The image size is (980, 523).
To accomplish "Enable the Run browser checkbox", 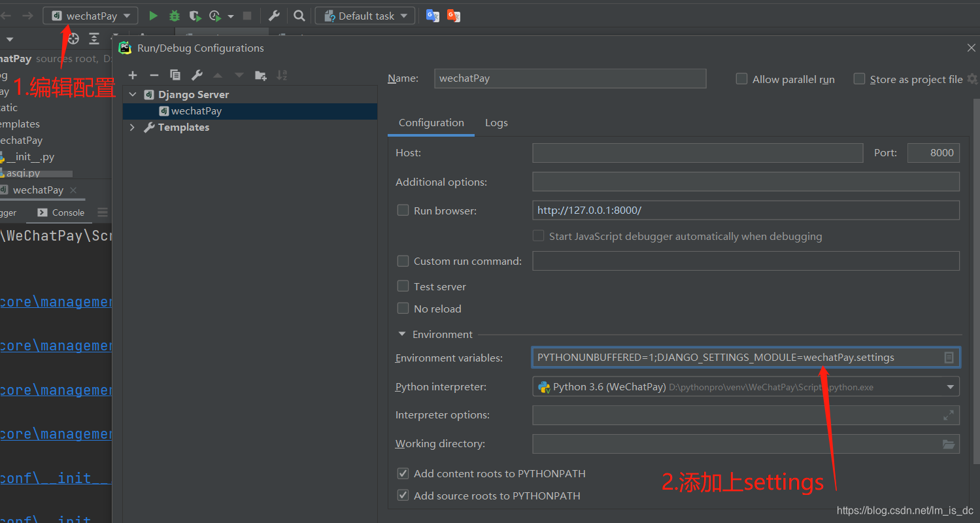I will point(403,211).
